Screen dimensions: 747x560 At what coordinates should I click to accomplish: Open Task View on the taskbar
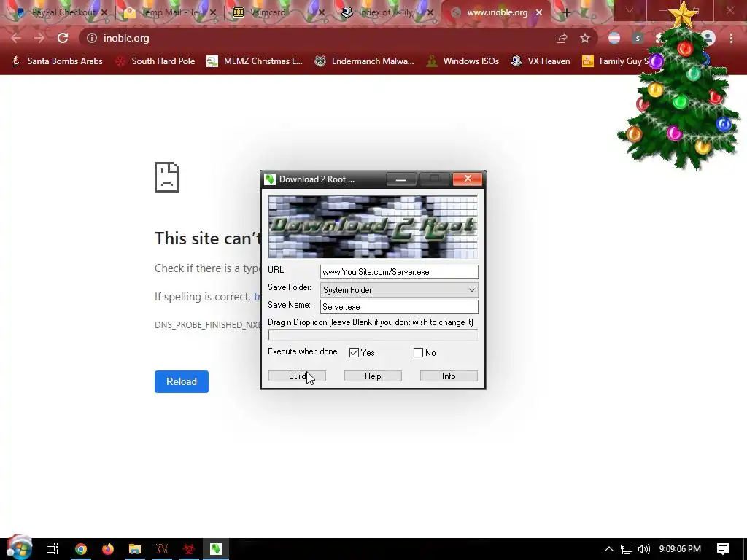(x=53, y=549)
